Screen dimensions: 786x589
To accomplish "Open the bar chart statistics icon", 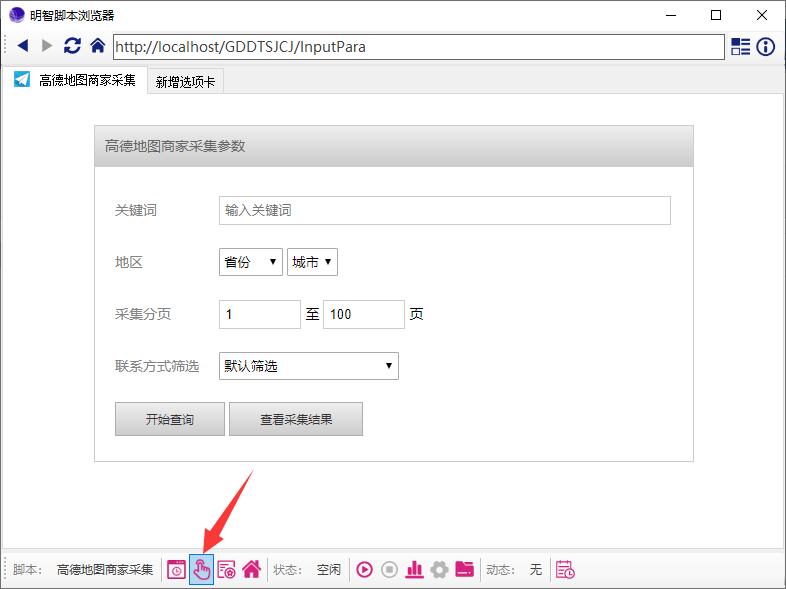I will (x=415, y=570).
